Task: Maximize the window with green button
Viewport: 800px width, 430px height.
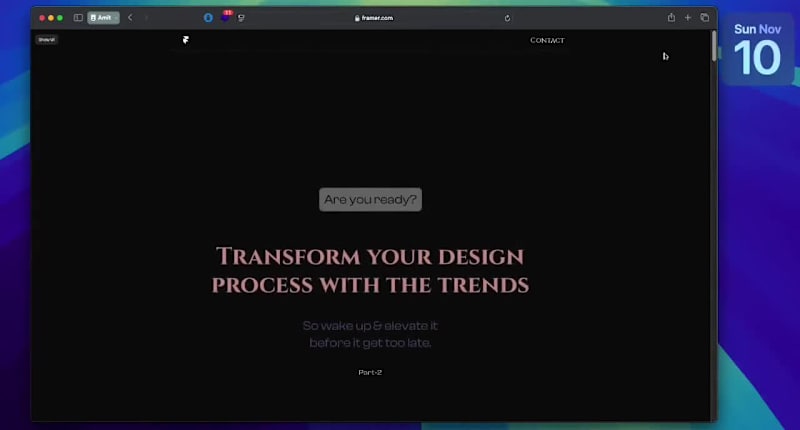Action: click(x=60, y=18)
